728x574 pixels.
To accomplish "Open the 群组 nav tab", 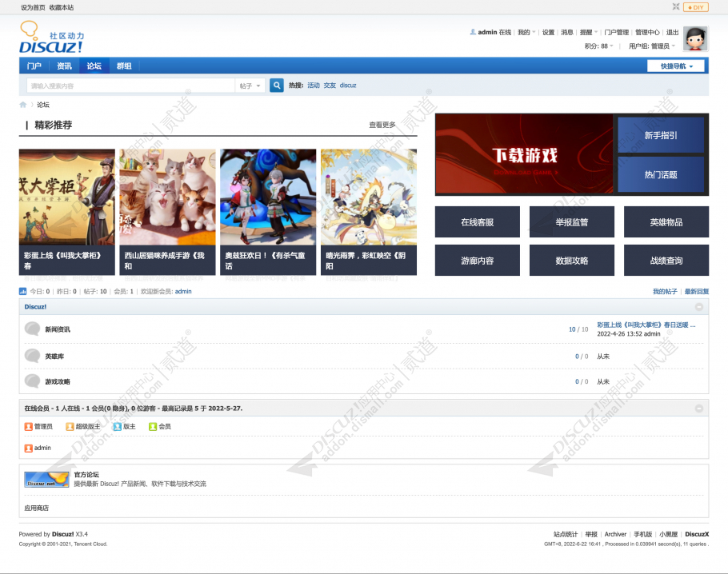I will (124, 66).
